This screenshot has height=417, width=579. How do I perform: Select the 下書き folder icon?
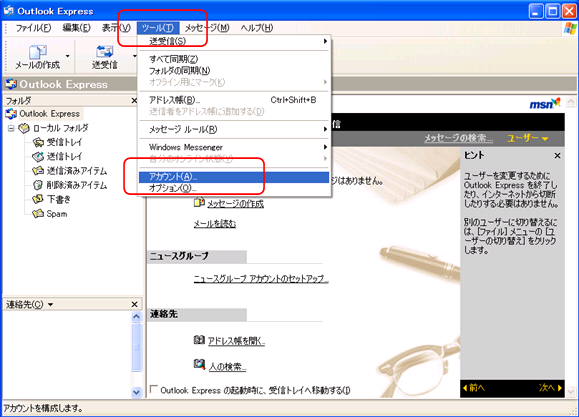tap(38, 199)
